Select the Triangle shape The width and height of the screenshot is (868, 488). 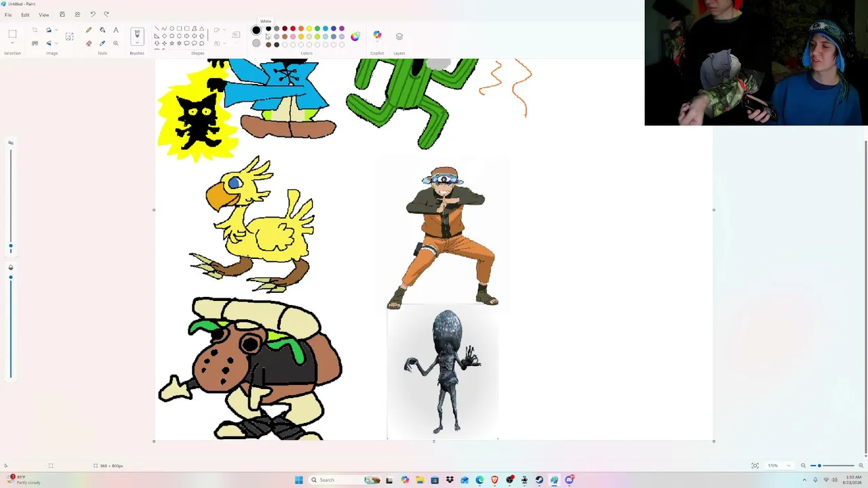[201, 29]
